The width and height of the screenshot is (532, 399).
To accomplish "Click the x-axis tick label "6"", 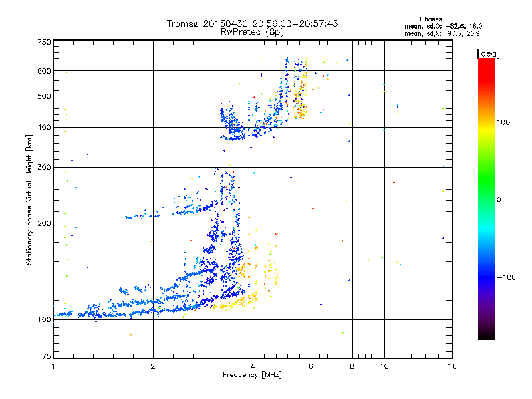I will click(x=311, y=366).
